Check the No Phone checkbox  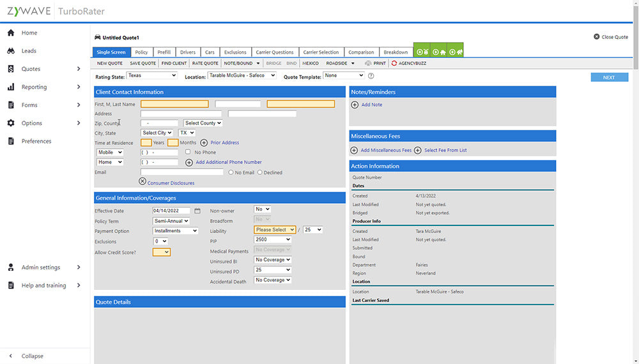tap(188, 153)
